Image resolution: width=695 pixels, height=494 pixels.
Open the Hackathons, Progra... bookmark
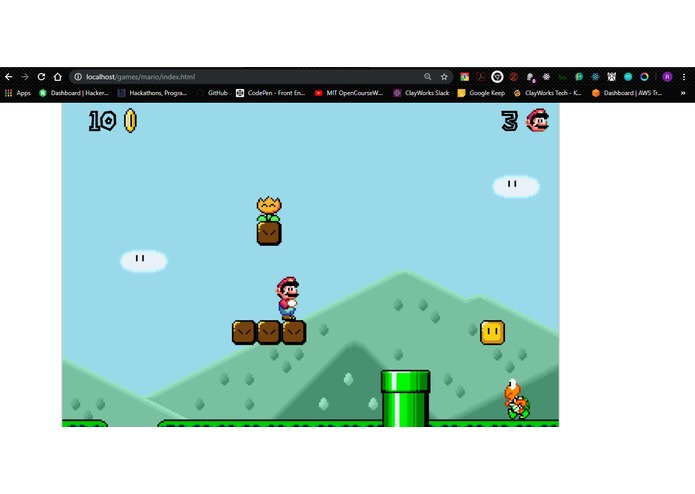152,93
